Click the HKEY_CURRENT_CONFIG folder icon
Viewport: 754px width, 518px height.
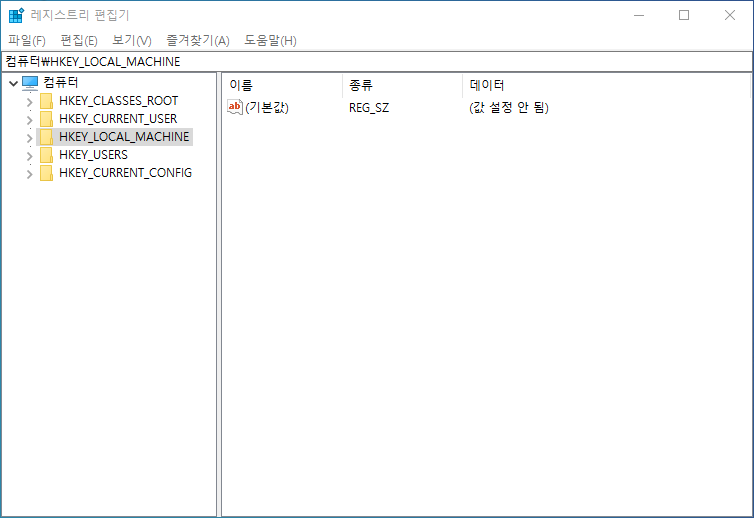coord(47,173)
